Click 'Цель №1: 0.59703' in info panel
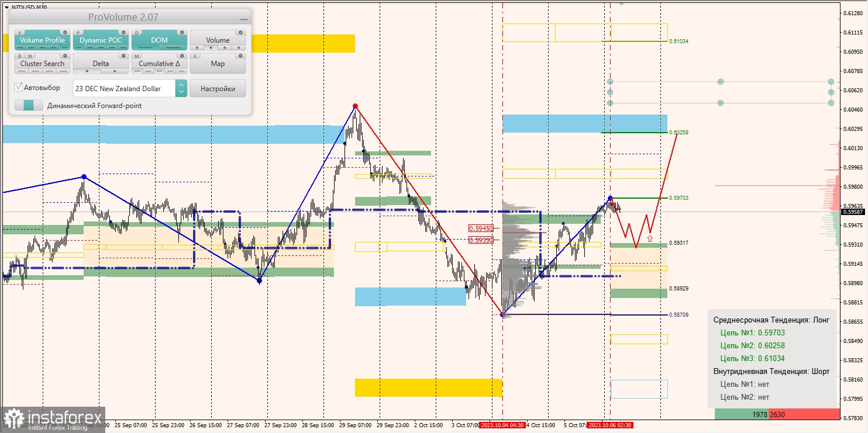This screenshot has width=868, height=433. [752, 332]
